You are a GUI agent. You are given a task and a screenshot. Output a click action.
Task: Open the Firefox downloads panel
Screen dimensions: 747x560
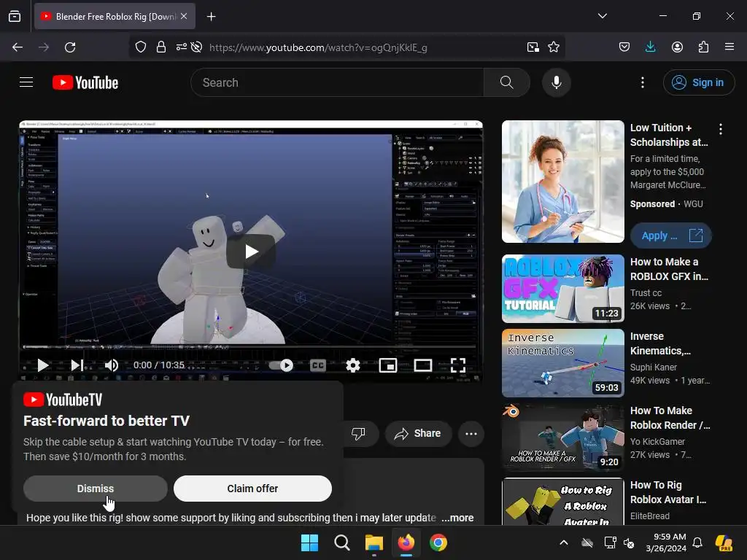click(x=650, y=47)
